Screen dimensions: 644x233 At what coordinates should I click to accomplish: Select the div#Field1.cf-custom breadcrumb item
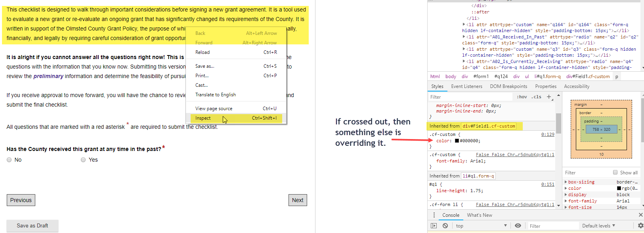coord(588,76)
